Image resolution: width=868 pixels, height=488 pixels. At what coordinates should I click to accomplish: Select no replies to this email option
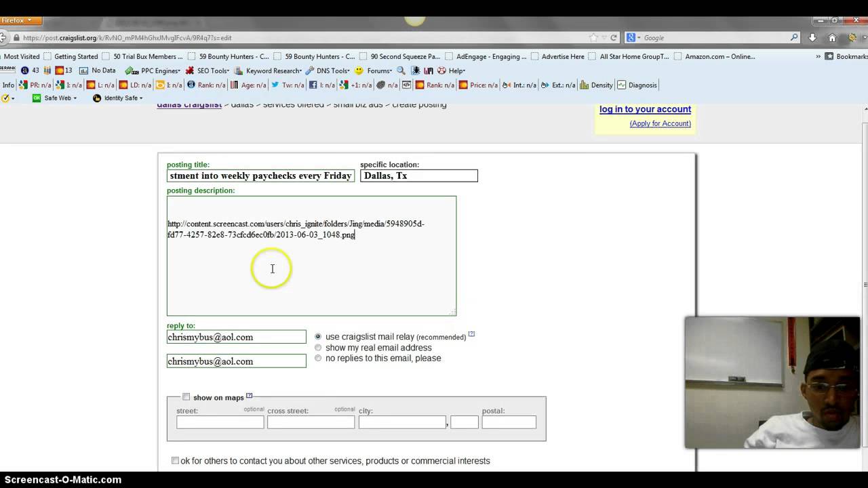(x=318, y=358)
